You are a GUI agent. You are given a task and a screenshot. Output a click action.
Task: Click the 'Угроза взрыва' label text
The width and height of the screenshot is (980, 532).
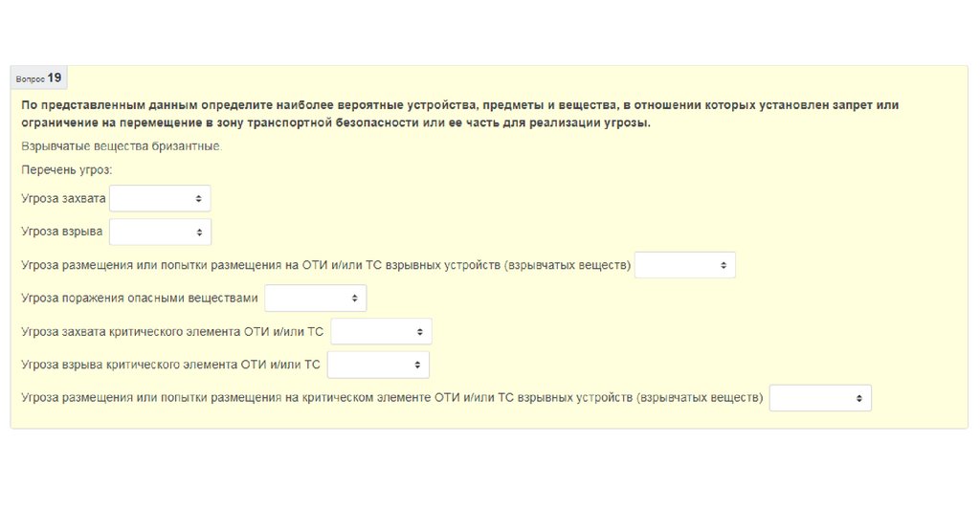pos(62,232)
